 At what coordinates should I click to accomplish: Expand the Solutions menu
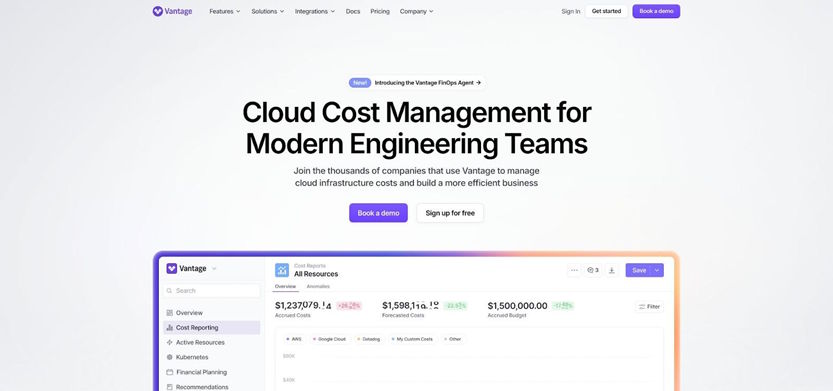point(268,11)
